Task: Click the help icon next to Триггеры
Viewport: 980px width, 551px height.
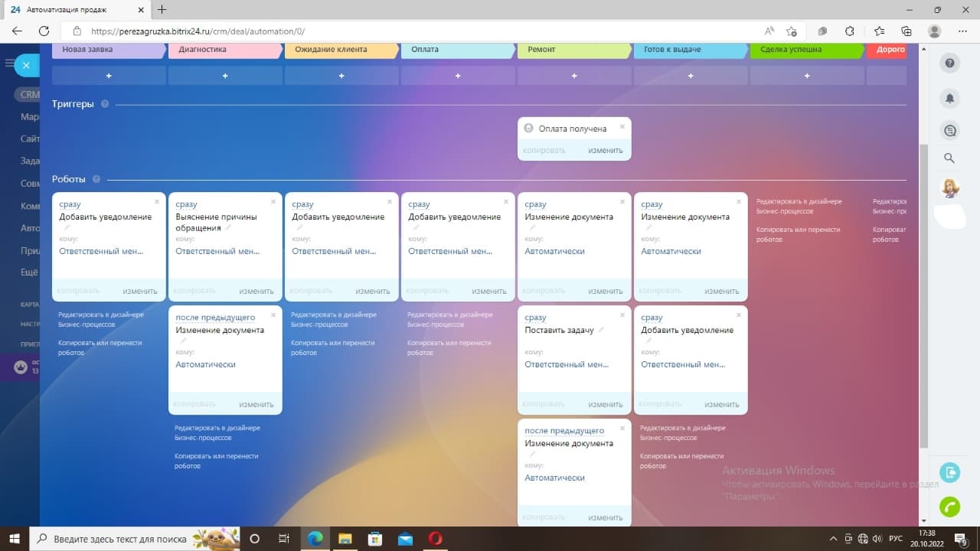Action: point(105,104)
